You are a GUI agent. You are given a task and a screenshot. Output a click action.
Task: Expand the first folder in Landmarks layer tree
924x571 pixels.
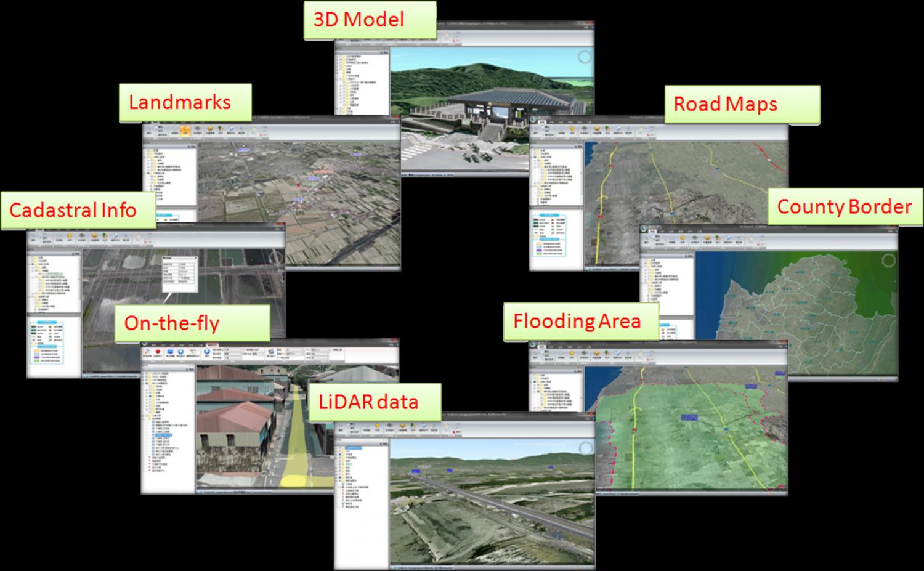click(x=146, y=150)
